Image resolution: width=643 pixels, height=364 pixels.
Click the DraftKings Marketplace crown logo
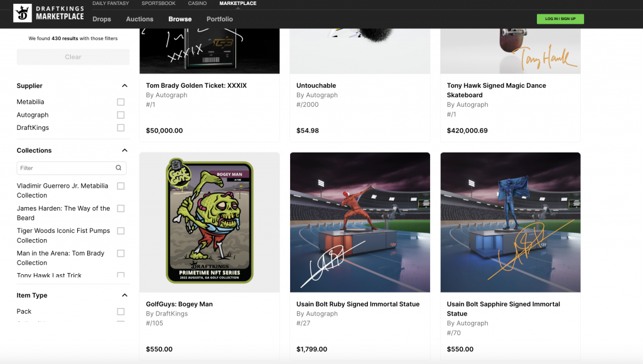coord(23,13)
